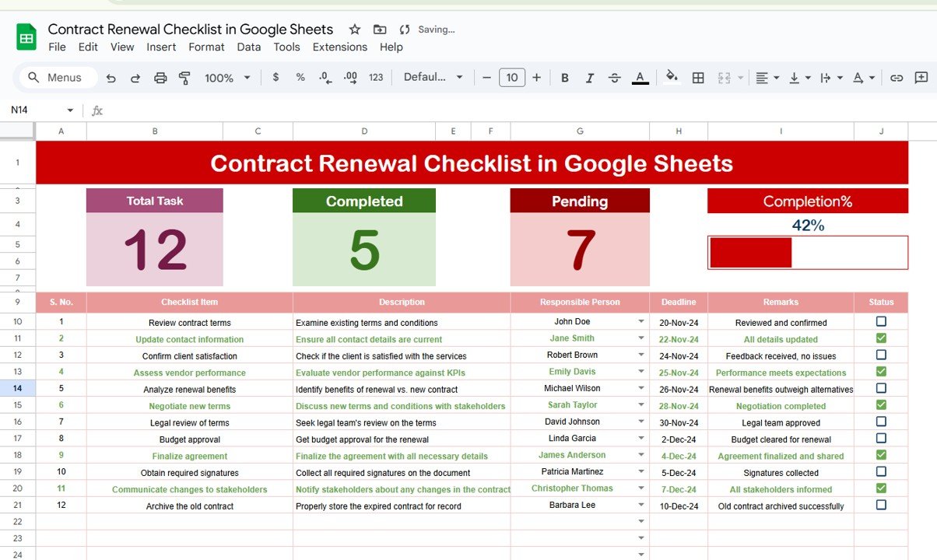Select column G header
Viewport: 937px width, 560px height.
pyautogui.click(x=580, y=131)
